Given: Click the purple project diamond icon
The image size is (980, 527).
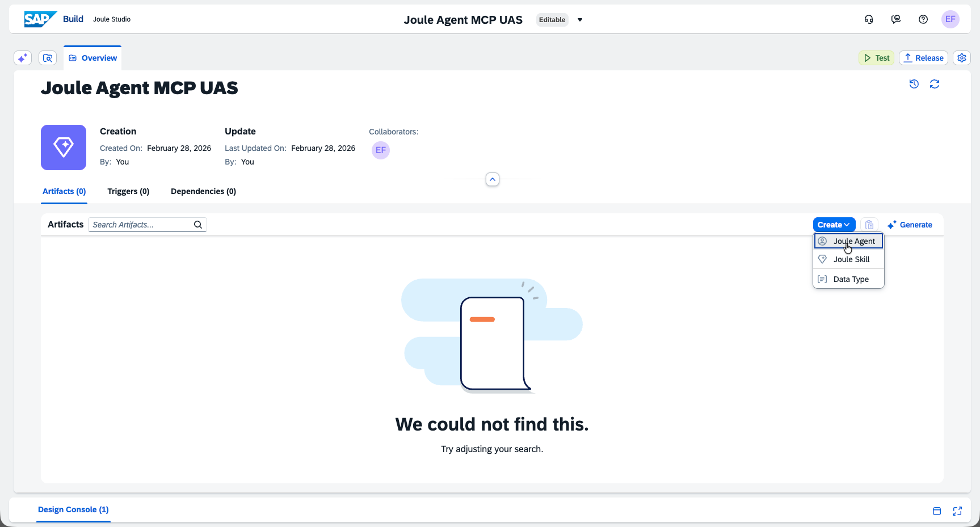Looking at the screenshot, I should pyautogui.click(x=64, y=147).
